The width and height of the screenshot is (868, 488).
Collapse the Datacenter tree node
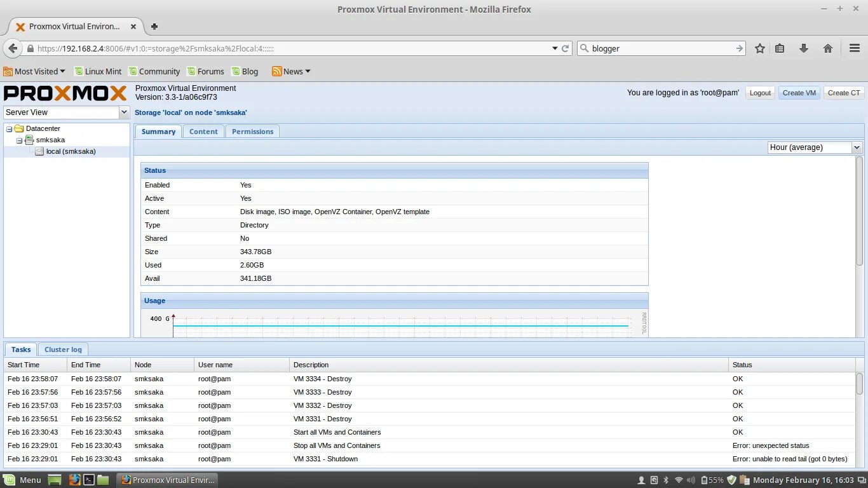coord(10,128)
